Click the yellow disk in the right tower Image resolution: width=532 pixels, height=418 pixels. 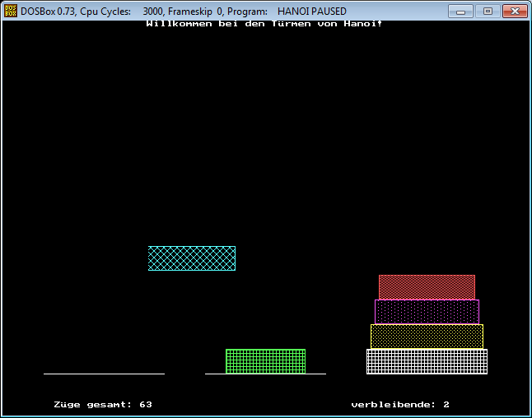point(427,337)
